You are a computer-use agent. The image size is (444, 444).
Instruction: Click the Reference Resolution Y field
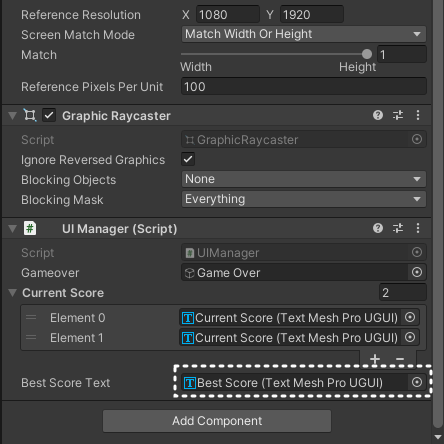click(x=312, y=14)
